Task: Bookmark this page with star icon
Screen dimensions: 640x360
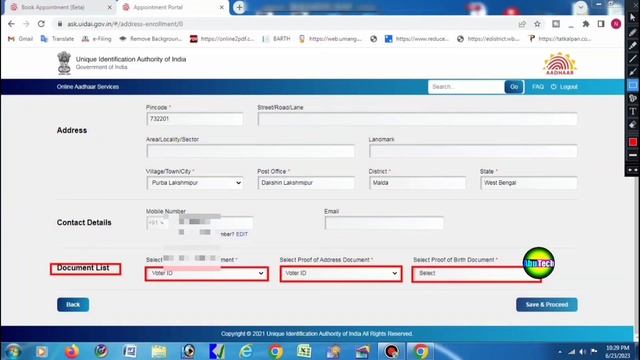Action: 537,24
